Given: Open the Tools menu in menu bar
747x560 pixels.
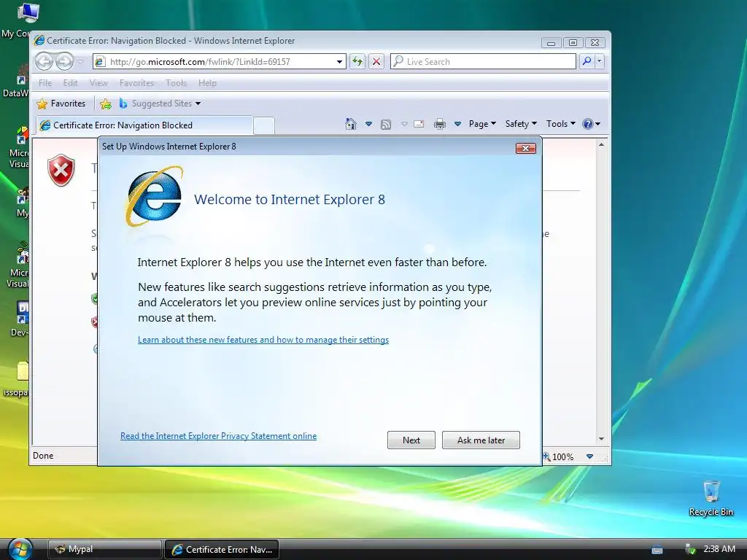Looking at the screenshot, I should [x=177, y=83].
